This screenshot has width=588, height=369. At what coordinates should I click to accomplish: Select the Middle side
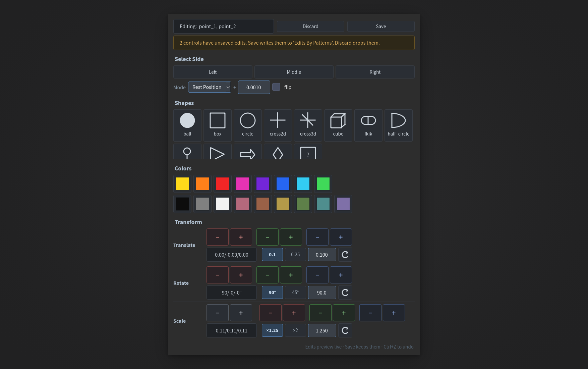click(x=294, y=72)
